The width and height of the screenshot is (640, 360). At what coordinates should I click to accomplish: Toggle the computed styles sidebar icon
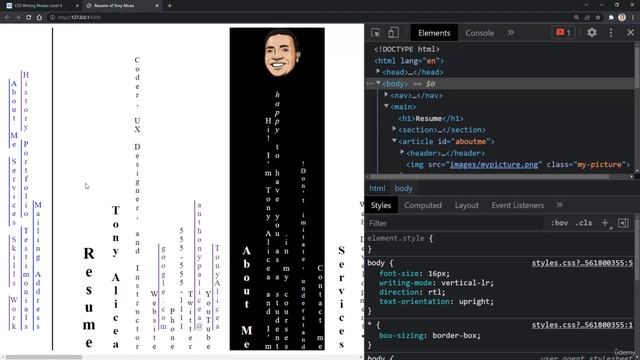coord(623,223)
